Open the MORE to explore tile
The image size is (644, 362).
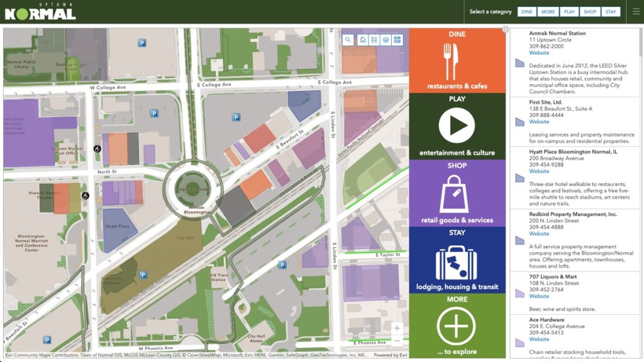(457, 326)
